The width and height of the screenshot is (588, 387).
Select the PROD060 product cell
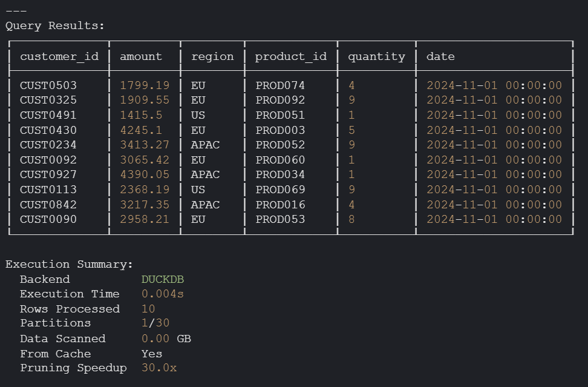(280, 160)
